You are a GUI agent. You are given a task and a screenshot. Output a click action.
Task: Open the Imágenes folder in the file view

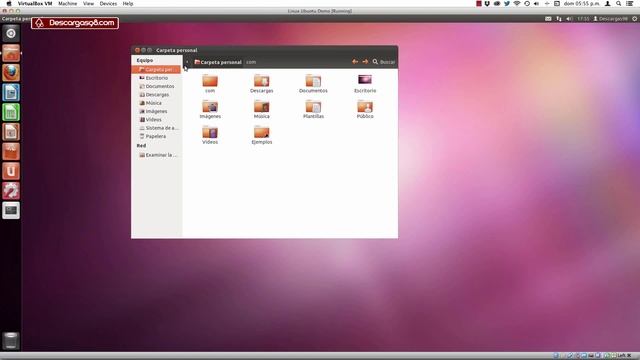pyautogui.click(x=210, y=109)
